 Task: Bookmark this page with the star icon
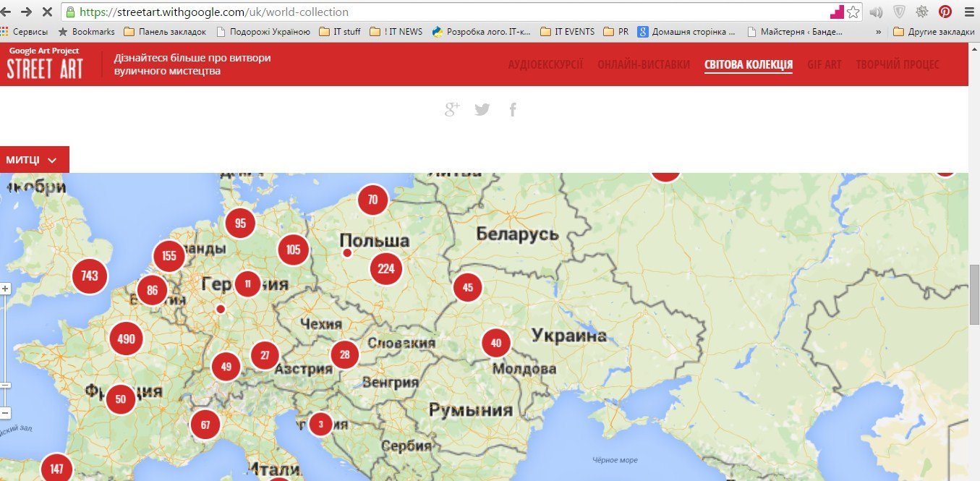[x=853, y=12]
